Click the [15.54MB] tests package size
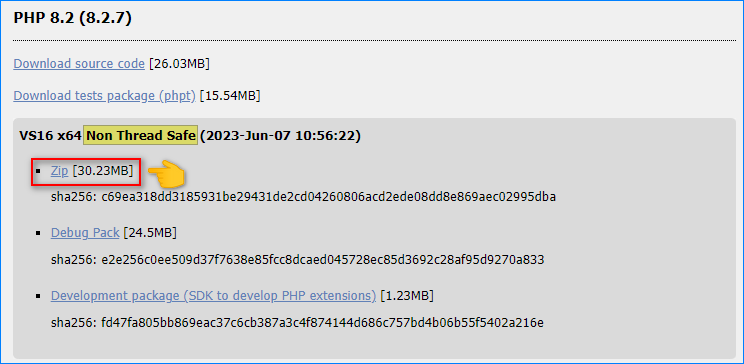This screenshot has height=364, width=744. [x=230, y=96]
